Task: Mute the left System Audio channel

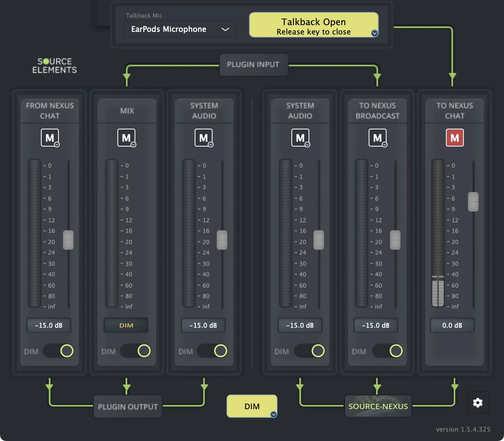Action: (x=203, y=138)
